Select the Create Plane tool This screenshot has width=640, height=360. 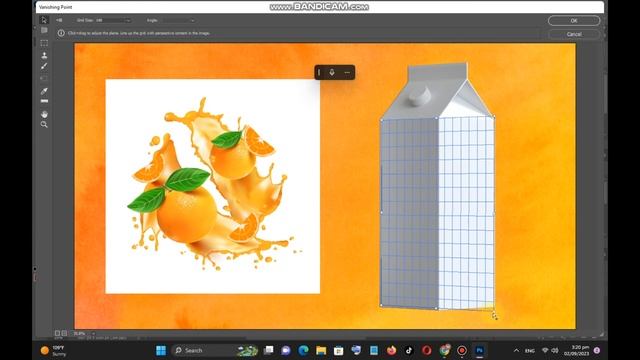[44, 31]
